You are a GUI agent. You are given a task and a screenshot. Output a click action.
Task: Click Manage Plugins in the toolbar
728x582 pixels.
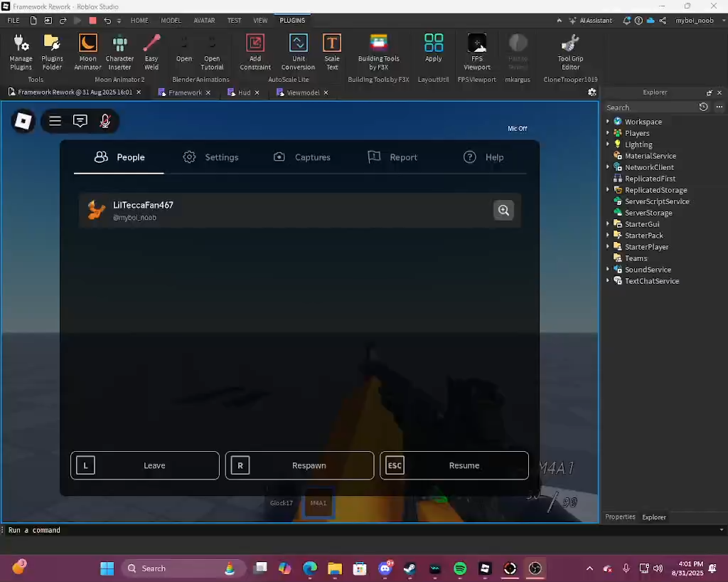[x=21, y=50]
